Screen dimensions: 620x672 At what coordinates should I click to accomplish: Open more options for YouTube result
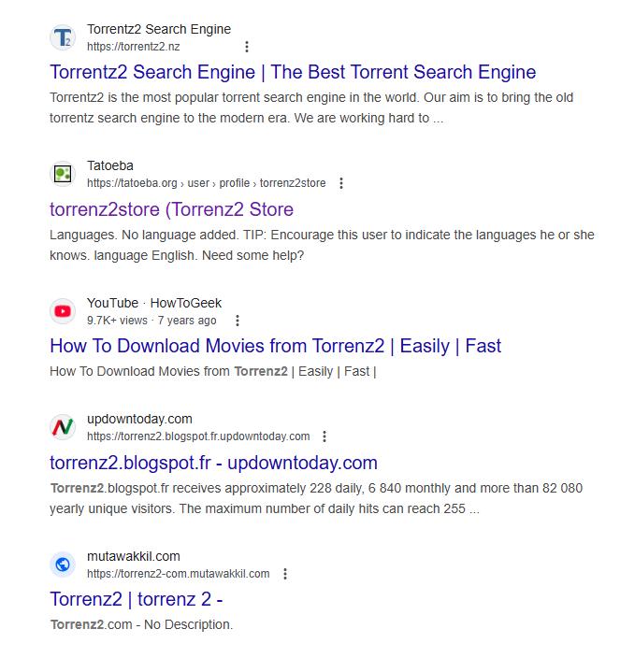tap(238, 321)
